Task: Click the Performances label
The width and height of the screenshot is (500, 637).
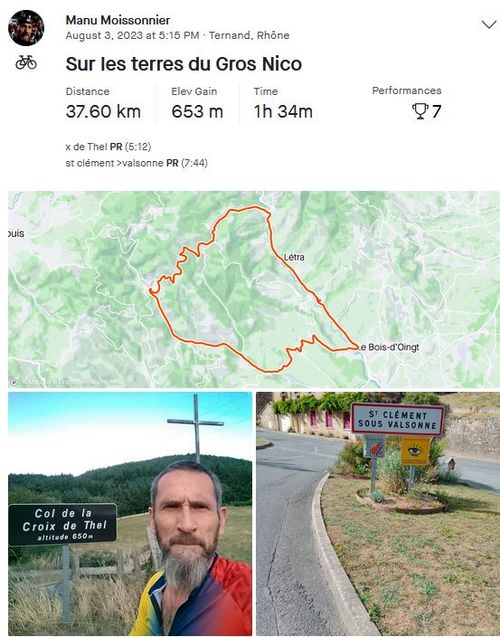Action: tap(407, 91)
